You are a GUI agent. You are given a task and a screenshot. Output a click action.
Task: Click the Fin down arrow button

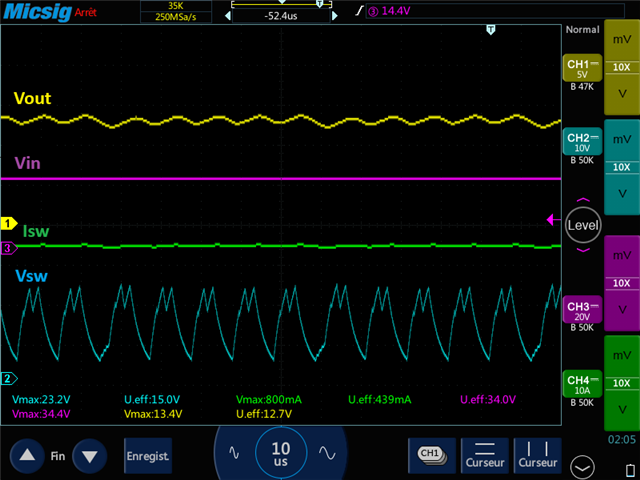(89, 456)
